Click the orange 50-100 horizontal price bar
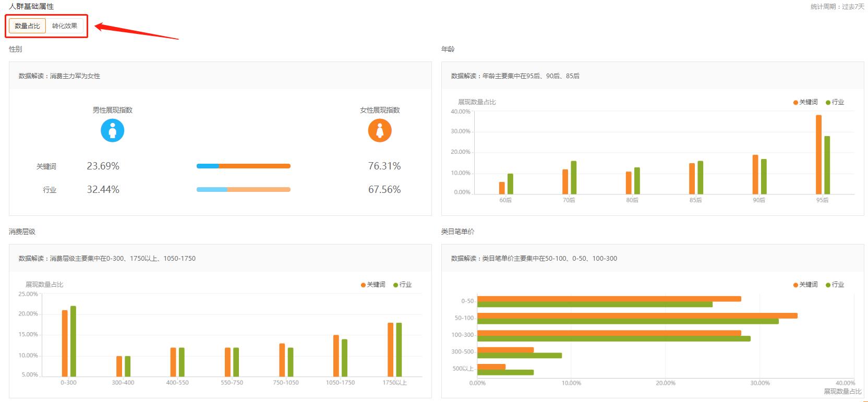This screenshot has height=402, width=868. pyautogui.click(x=637, y=315)
